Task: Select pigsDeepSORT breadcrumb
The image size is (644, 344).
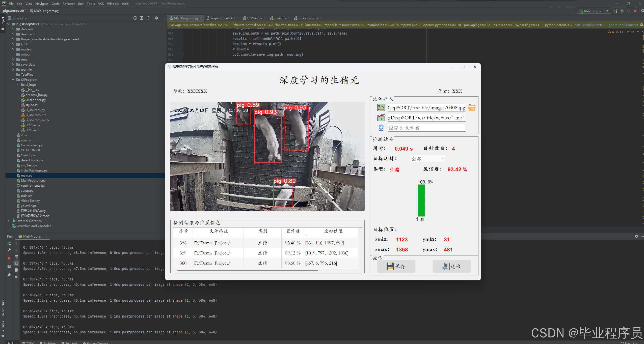Action: coord(14,11)
